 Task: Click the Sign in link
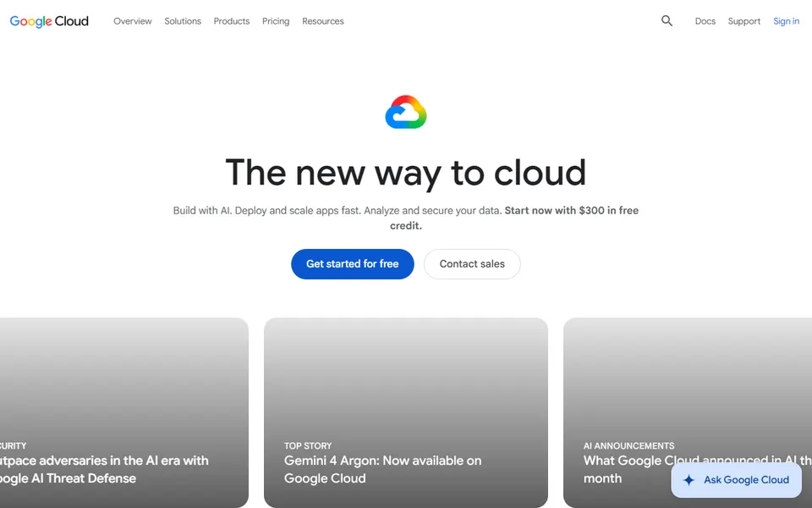pos(786,21)
